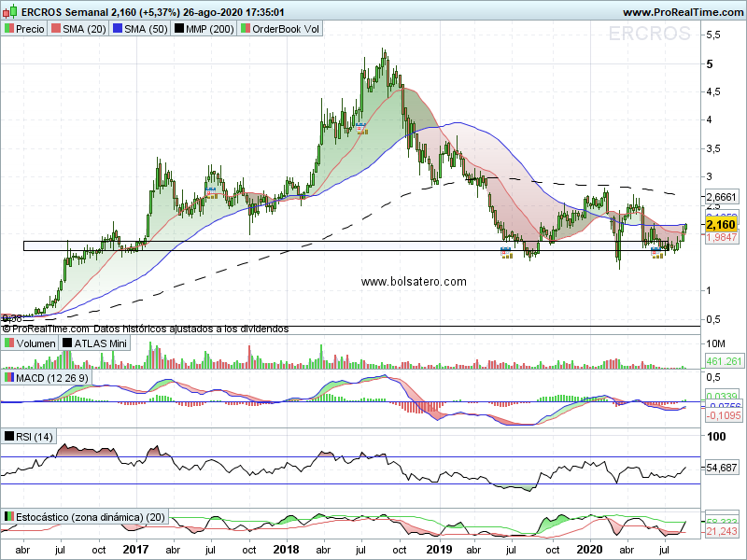Open Estocástico (zona dinámica) (20) label
Viewport: 747px width, 560px height.
point(91,517)
